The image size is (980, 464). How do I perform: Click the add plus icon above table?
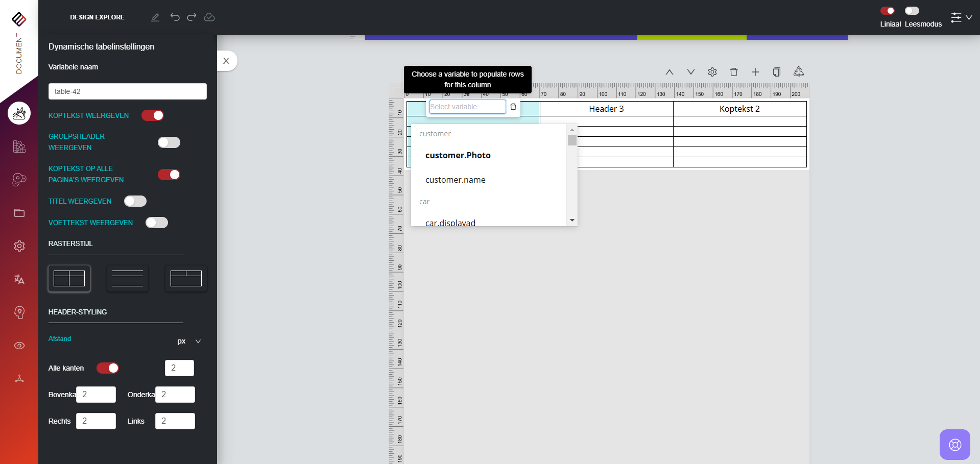[755, 72]
